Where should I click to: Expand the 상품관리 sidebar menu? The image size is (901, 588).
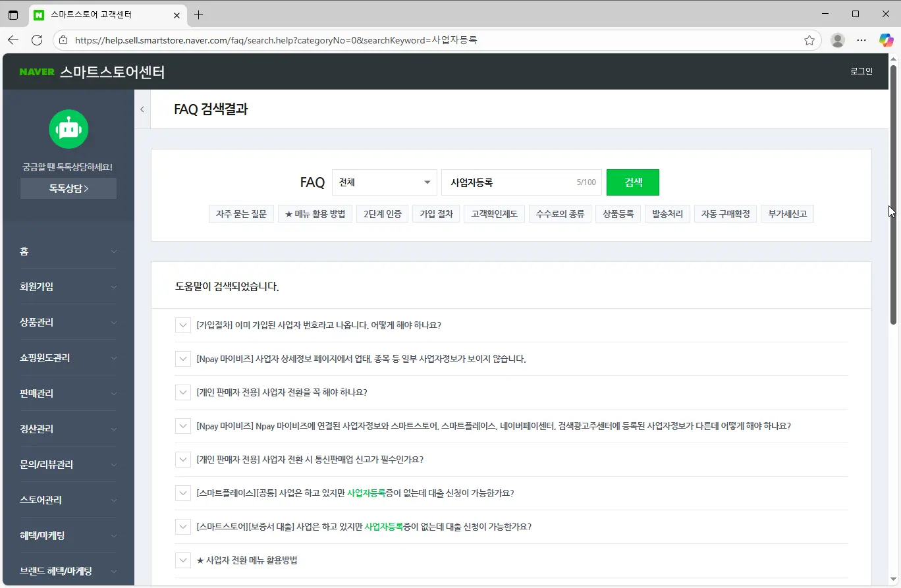pyautogui.click(x=68, y=323)
